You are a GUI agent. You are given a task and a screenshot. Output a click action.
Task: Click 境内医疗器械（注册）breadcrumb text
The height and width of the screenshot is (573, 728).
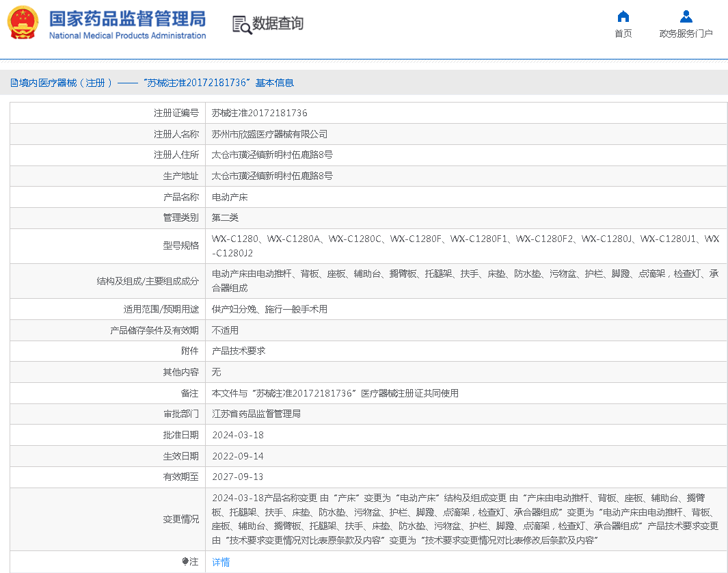click(66, 83)
